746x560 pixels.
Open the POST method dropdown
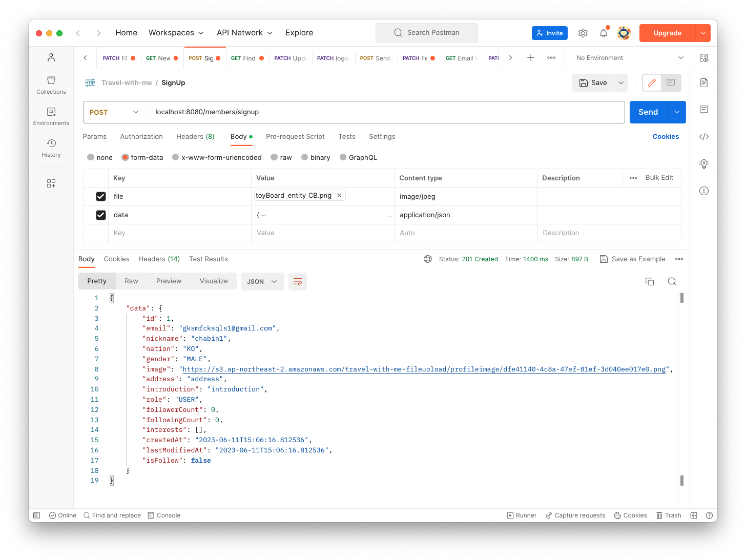(114, 112)
